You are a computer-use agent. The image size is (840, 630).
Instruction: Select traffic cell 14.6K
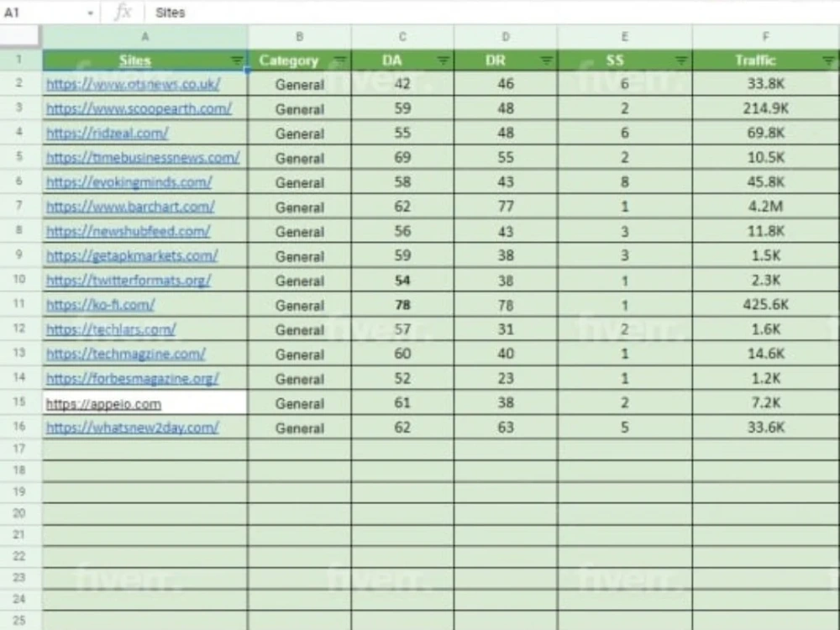765,354
